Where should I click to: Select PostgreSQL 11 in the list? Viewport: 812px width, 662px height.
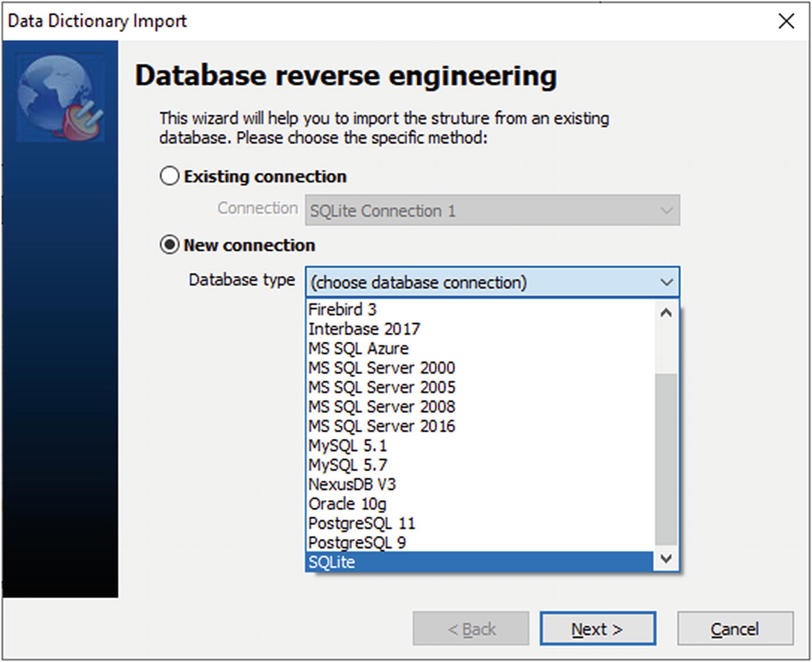click(479, 523)
